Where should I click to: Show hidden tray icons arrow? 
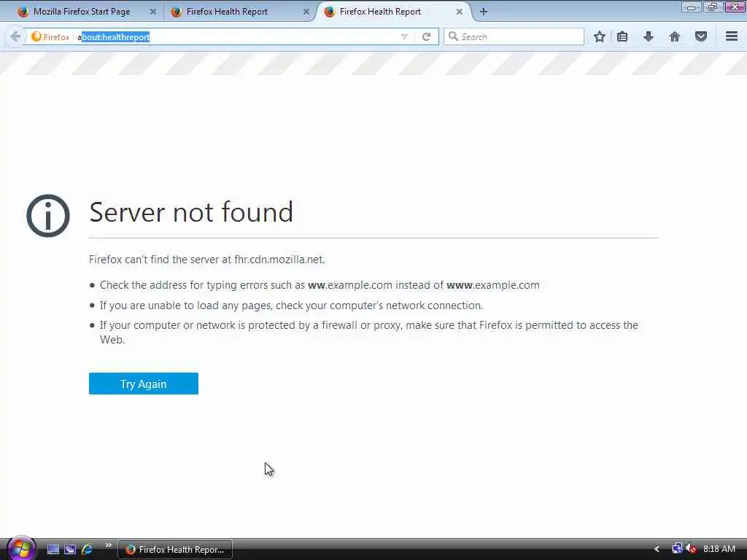pyautogui.click(x=657, y=549)
